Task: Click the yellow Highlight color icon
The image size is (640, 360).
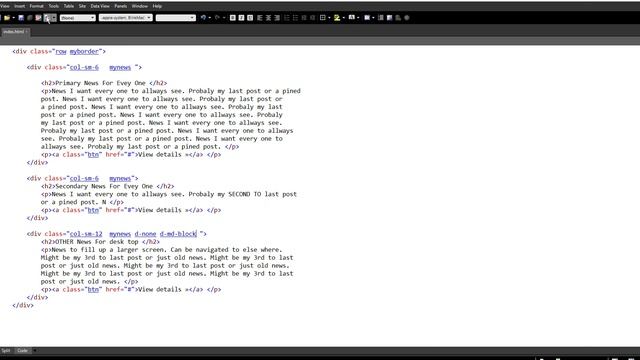Action: click(337, 18)
